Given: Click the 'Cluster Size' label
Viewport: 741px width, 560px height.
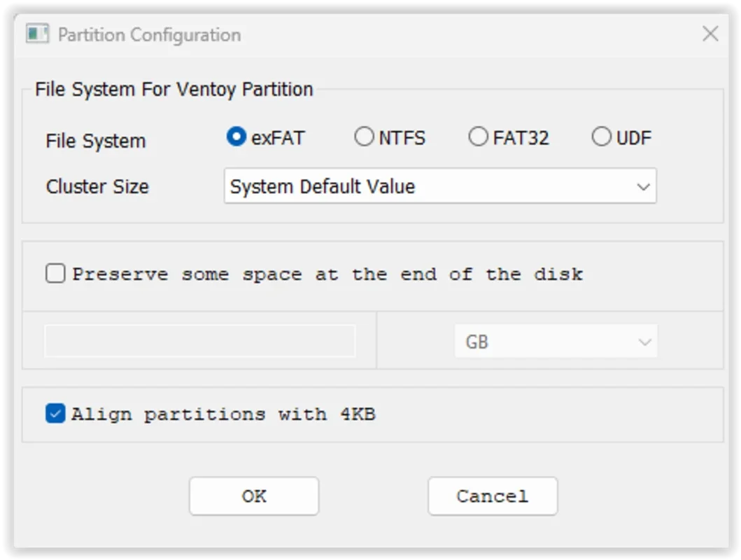Looking at the screenshot, I should coord(97,187).
